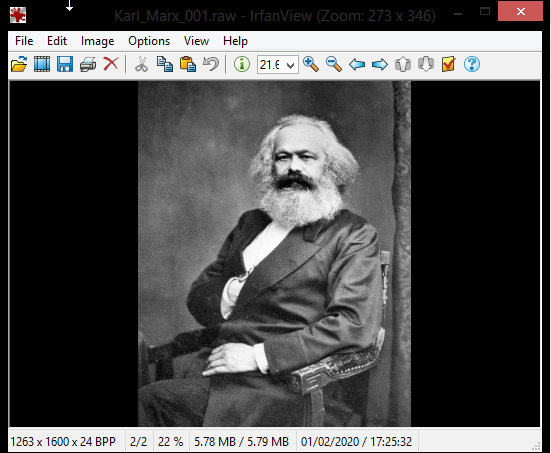Click the Copy icon in toolbar

point(165,64)
